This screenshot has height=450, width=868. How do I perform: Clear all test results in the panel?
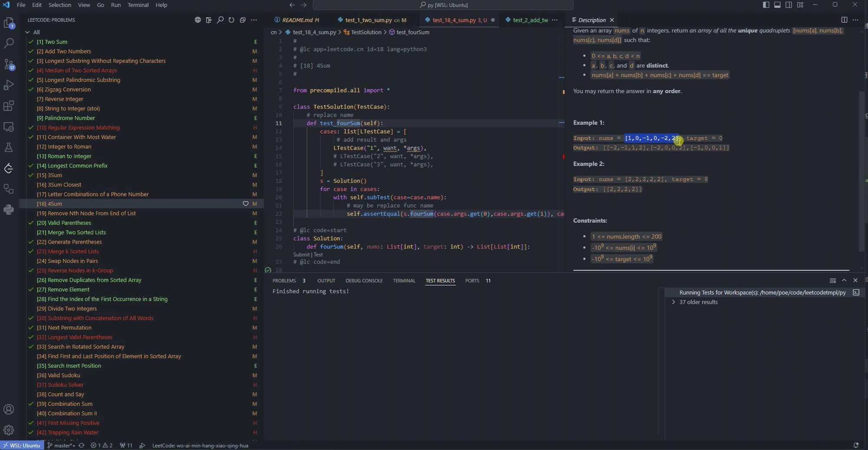tap(832, 280)
